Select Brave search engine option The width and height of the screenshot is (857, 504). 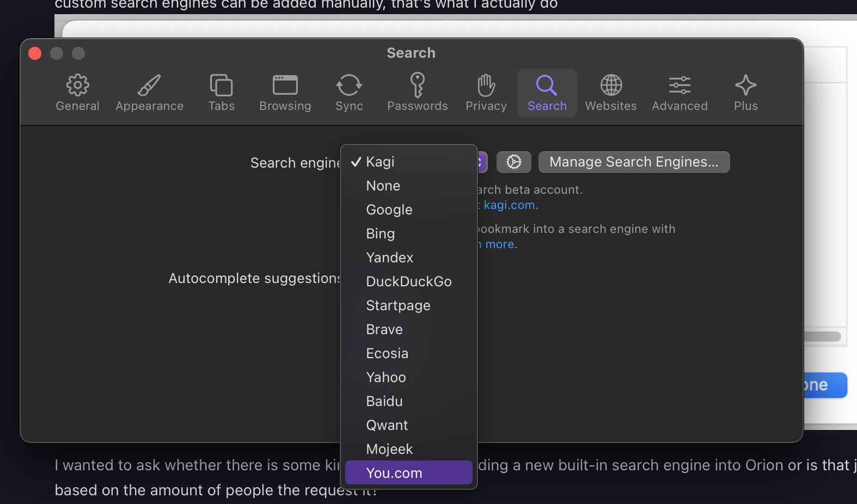(x=384, y=329)
